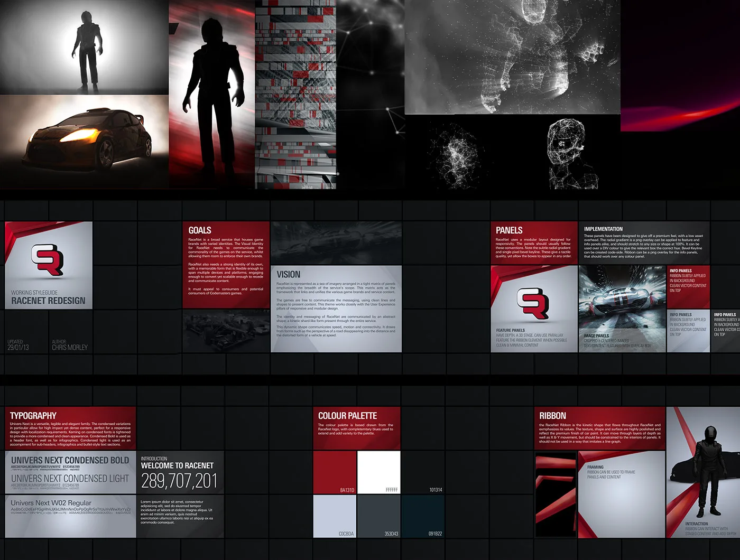
Task: View the white particle cloud image
Action: click(456, 155)
